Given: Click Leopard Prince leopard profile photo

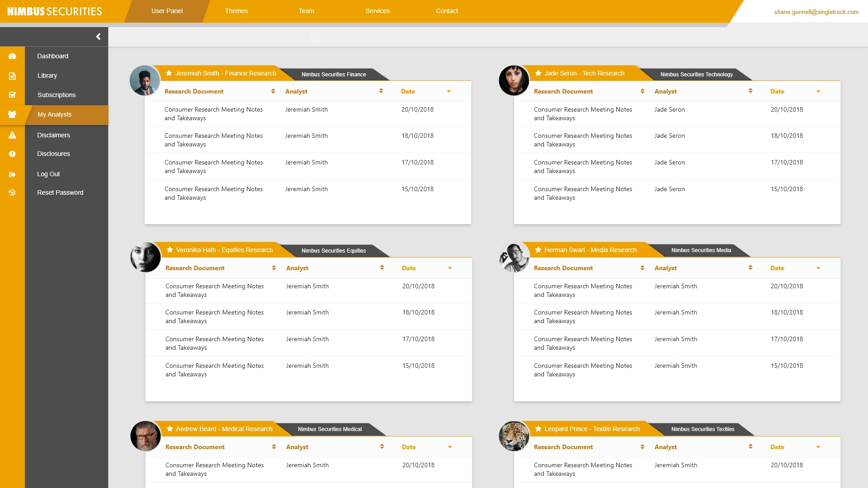Looking at the screenshot, I should click(x=514, y=436).
